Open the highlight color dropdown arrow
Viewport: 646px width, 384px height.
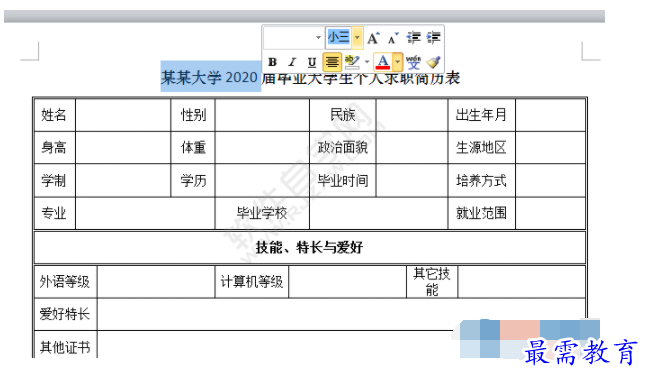(367, 62)
